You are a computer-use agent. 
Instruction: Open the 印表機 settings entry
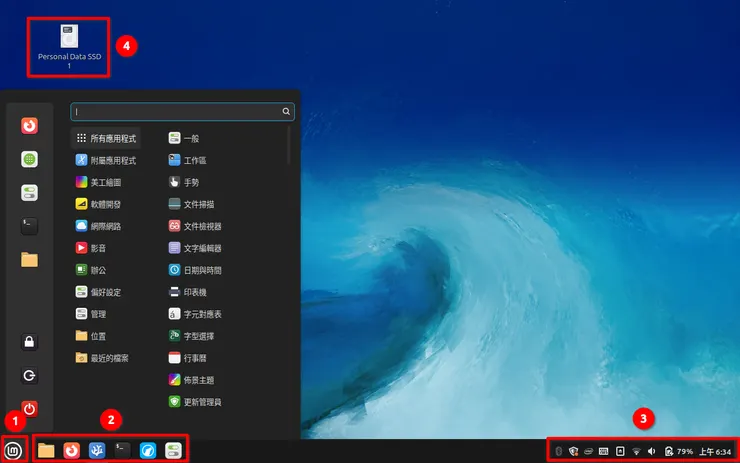[188, 292]
